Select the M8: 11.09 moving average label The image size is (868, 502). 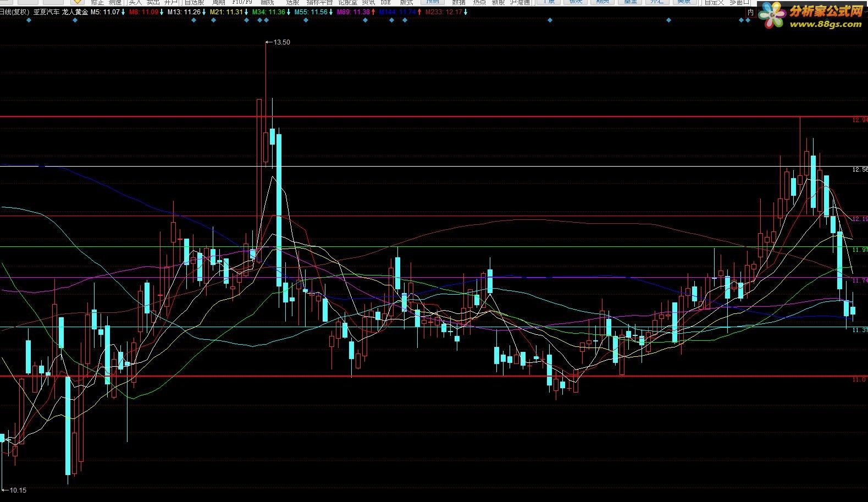coord(143,12)
